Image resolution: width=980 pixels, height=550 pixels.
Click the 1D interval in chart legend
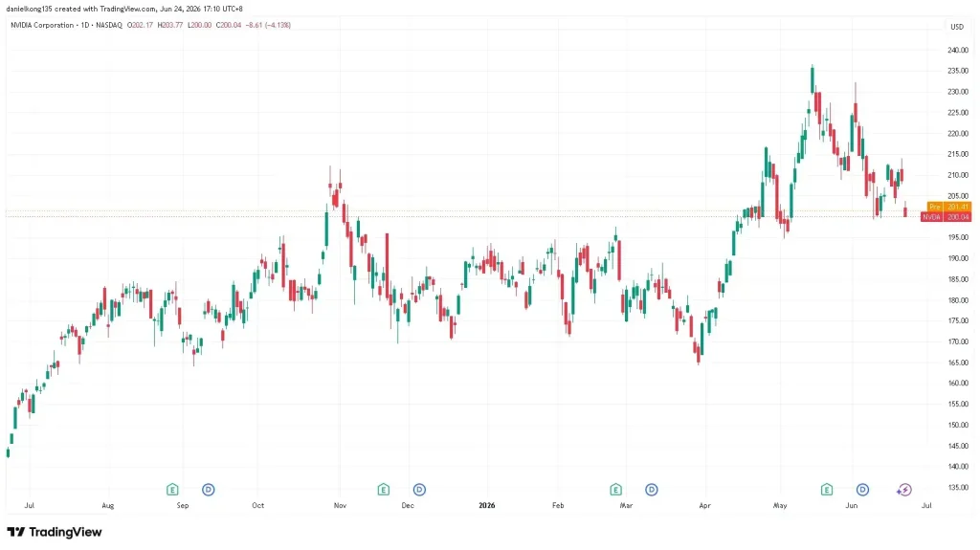tap(84, 25)
